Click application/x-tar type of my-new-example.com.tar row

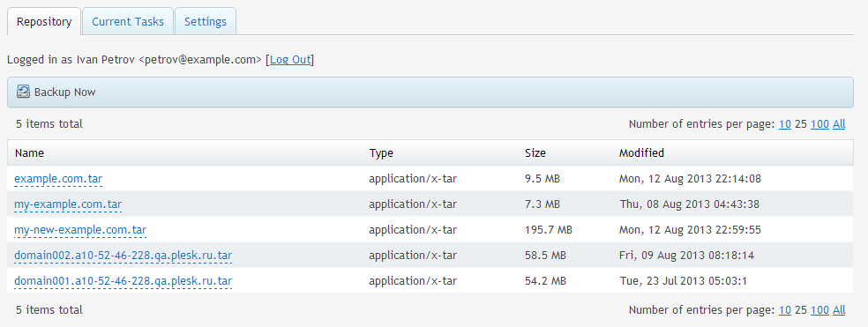pos(413,230)
